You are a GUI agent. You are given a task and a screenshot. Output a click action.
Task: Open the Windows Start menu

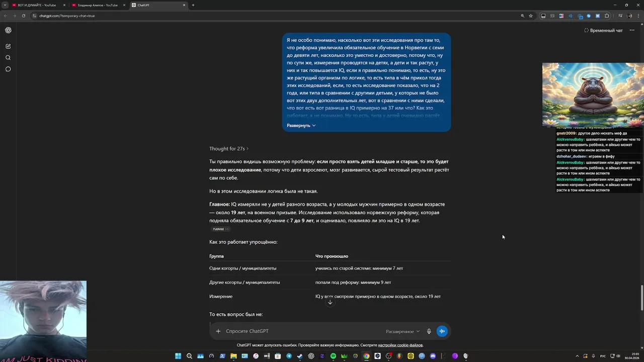(x=178, y=356)
